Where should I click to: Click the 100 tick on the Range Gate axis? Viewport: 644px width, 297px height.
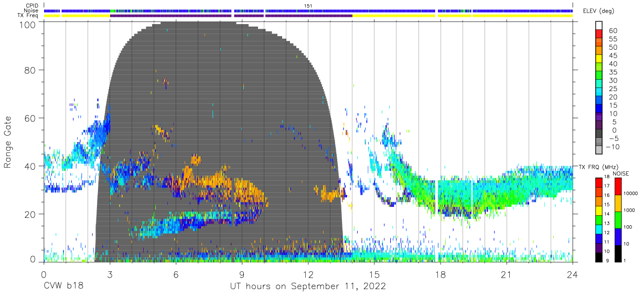(x=28, y=24)
